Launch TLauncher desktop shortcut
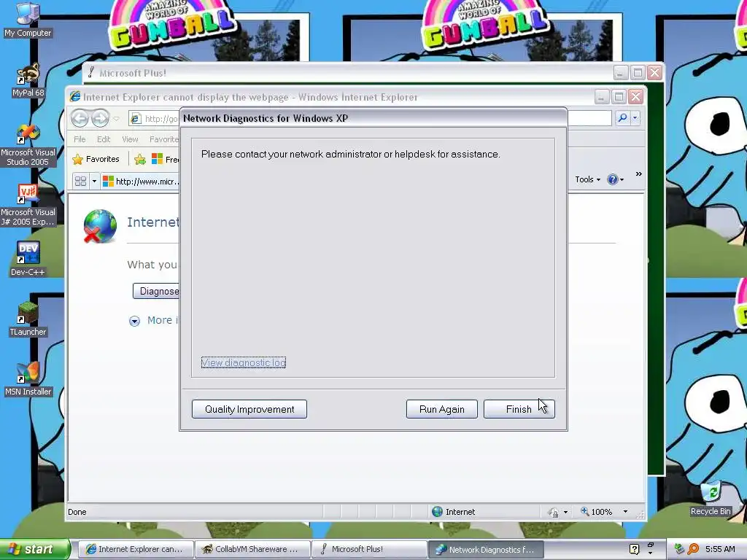This screenshot has width=747, height=560. (28, 319)
